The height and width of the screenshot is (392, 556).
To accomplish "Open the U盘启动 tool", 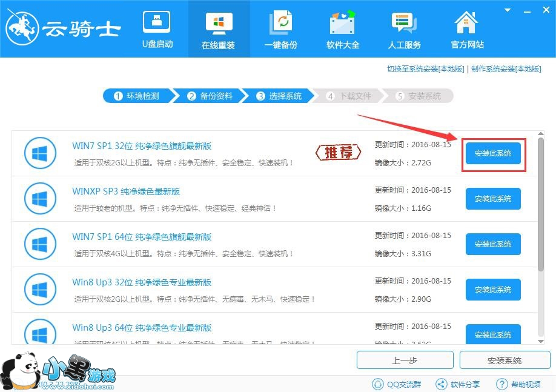I will pos(157,30).
